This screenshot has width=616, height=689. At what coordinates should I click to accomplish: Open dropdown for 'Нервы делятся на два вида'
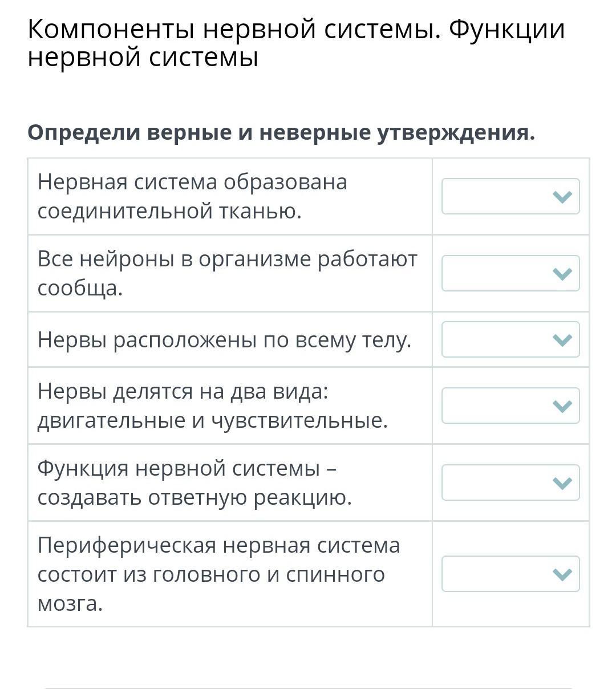[510, 406]
